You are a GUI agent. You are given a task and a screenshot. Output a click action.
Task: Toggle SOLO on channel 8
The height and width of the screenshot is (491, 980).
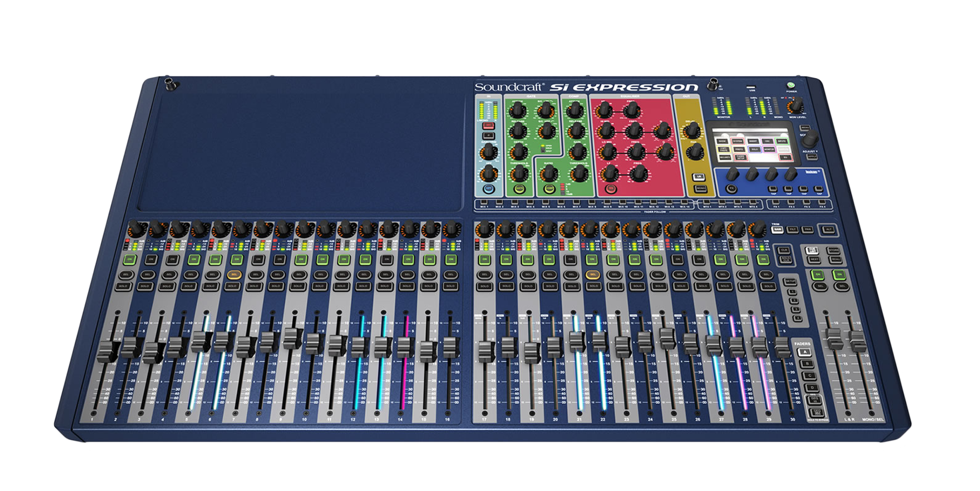pyautogui.click(x=275, y=286)
